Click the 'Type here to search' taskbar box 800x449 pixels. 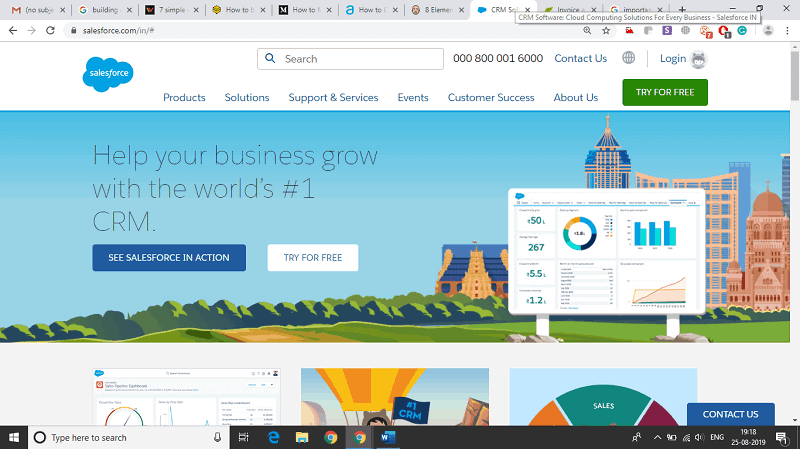pos(128,437)
